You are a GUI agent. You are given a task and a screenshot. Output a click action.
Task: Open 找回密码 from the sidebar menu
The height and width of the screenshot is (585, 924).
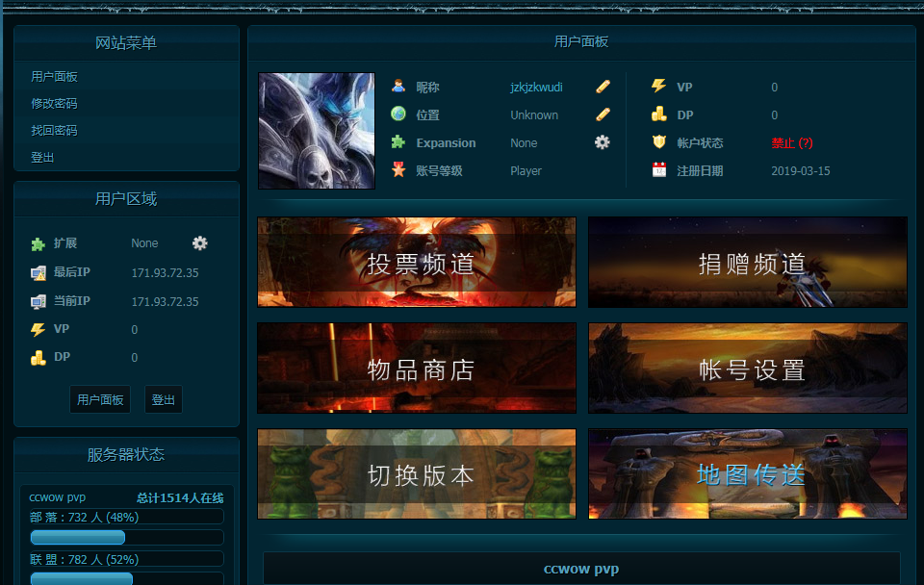coord(43,130)
